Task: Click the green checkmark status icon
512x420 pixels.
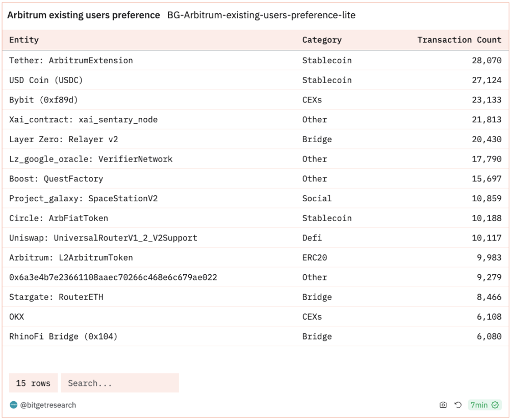Action: tap(495, 405)
